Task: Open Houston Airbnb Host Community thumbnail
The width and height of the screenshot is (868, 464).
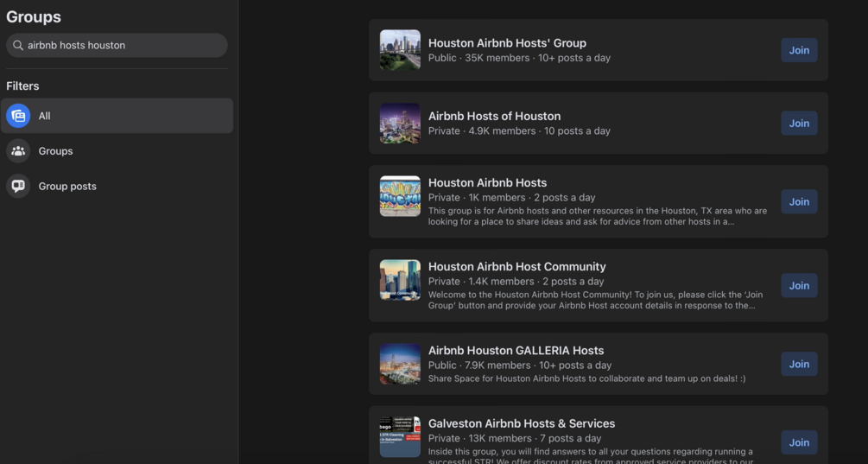Action: pos(400,280)
